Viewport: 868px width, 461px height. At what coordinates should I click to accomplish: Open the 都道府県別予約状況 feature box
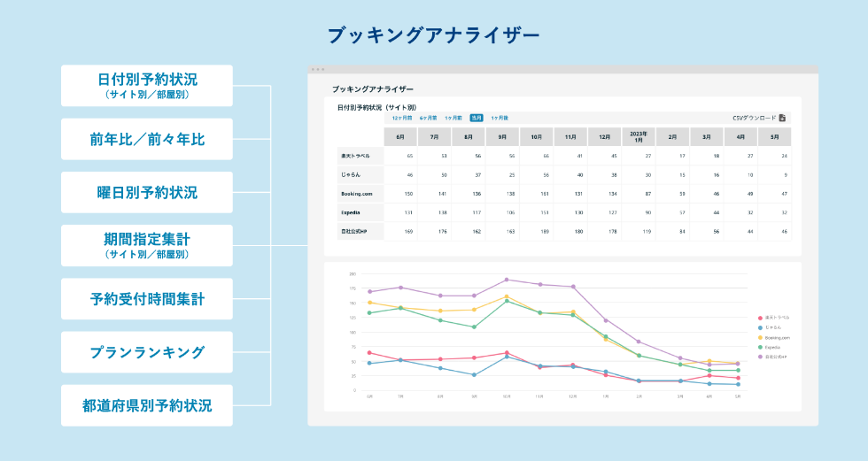tap(147, 405)
